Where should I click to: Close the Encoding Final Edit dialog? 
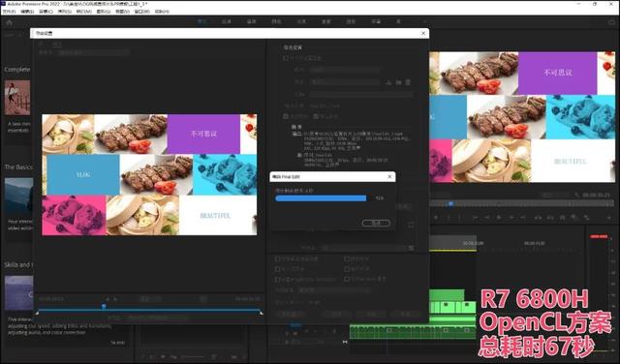coord(389,176)
